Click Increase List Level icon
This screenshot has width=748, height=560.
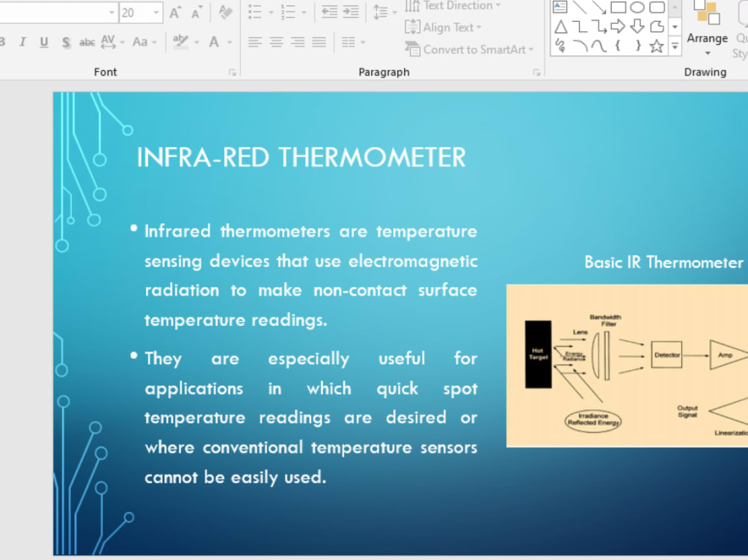351,13
